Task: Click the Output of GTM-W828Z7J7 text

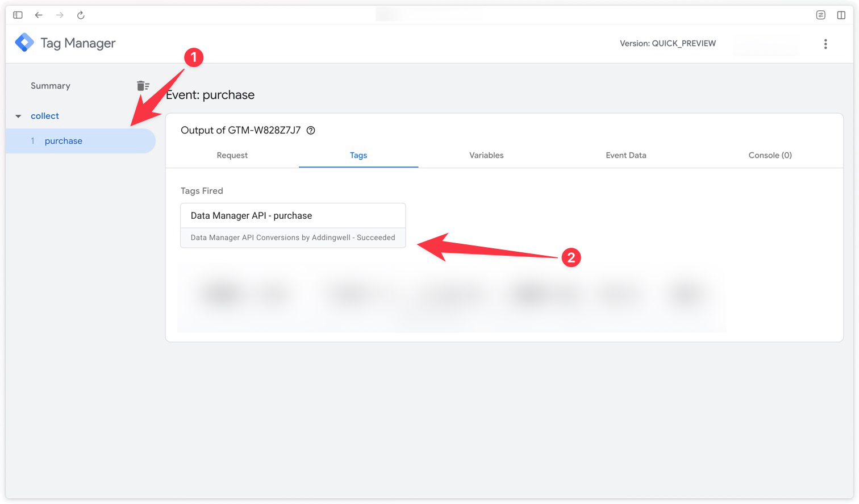Action: pos(241,130)
